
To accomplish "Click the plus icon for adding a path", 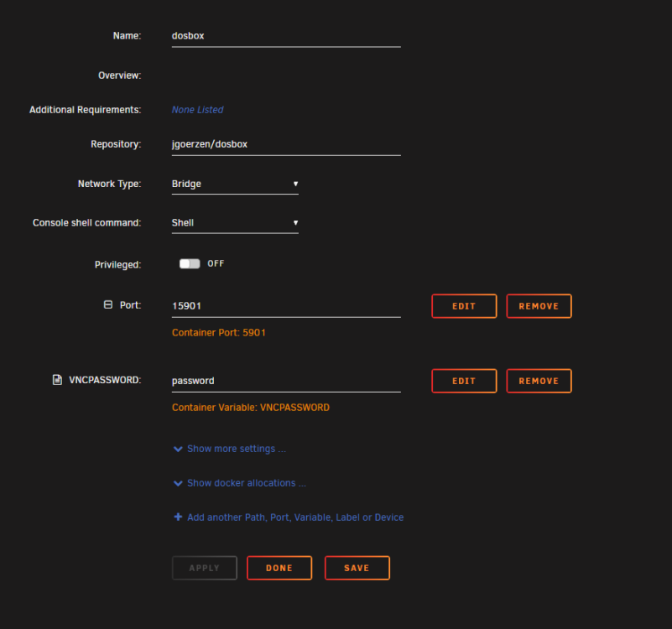I will [x=178, y=517].
